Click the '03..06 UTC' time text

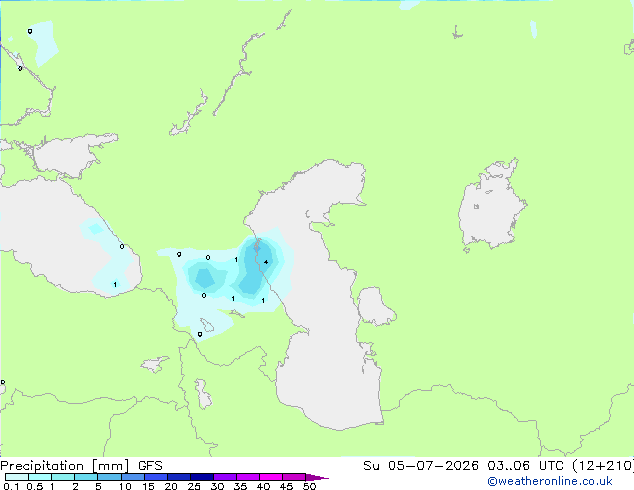(x=527, y=466)
